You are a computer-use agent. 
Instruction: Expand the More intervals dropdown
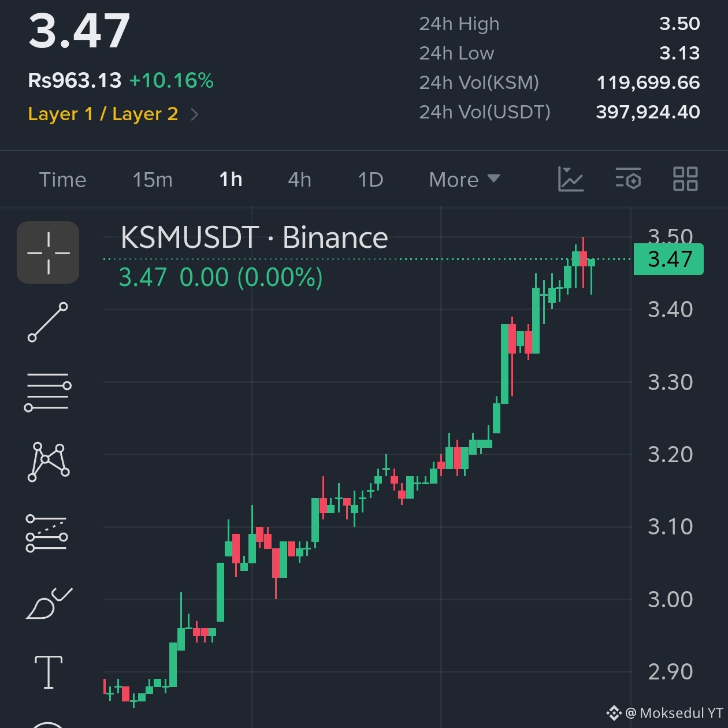[x=465, y=180]
